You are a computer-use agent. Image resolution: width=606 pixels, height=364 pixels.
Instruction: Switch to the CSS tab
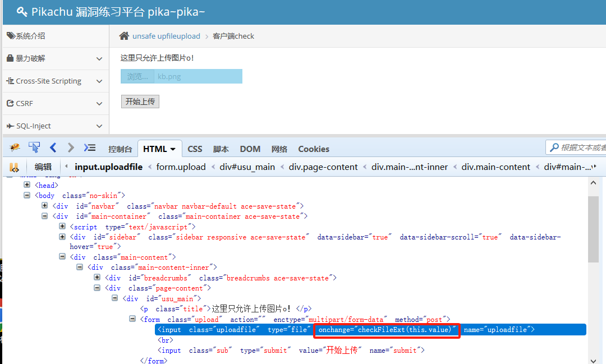click(195, 149)
